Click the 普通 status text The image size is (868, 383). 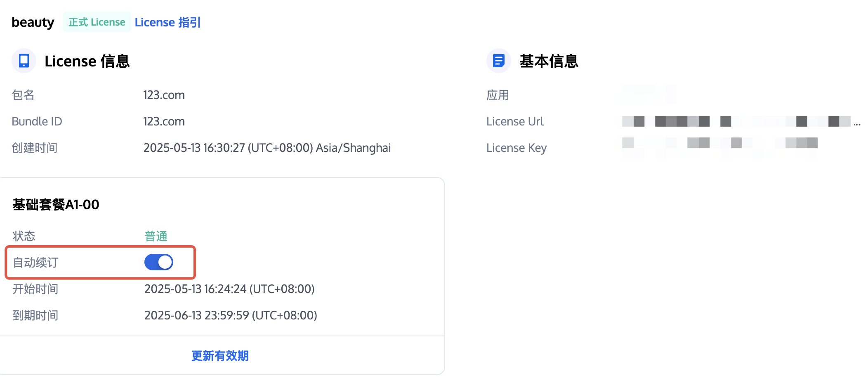tap(156, 236)
